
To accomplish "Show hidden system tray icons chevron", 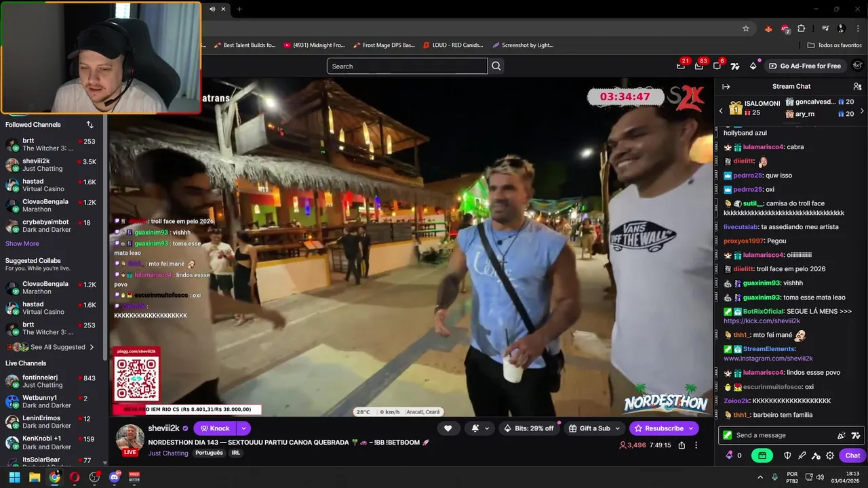I will click(x=759, y=477).
